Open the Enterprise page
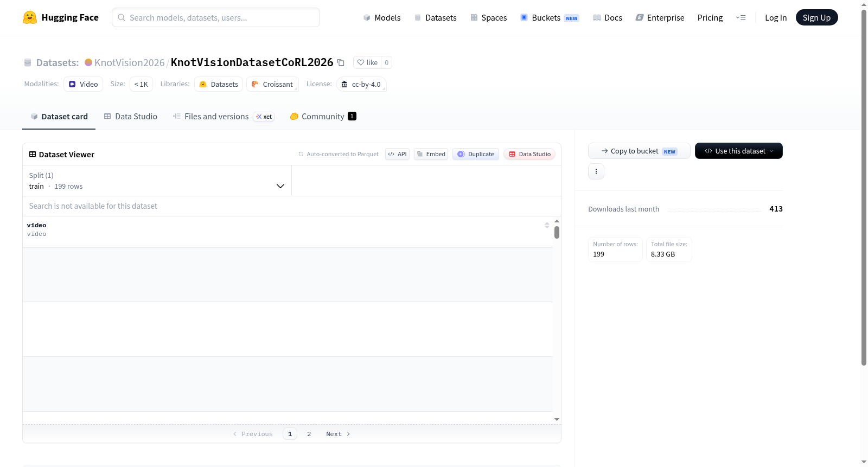 pyautogui.click(x=660, y=17)
